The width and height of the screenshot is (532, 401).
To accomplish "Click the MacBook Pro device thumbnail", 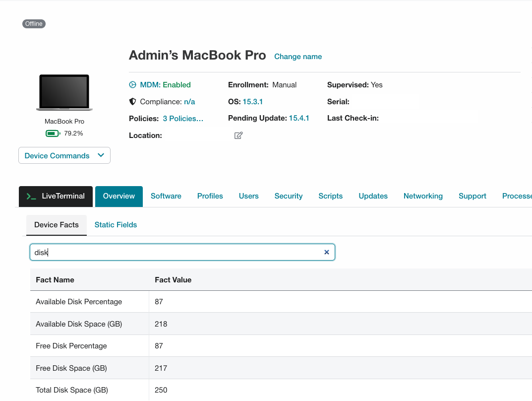I will coord(64,92).
